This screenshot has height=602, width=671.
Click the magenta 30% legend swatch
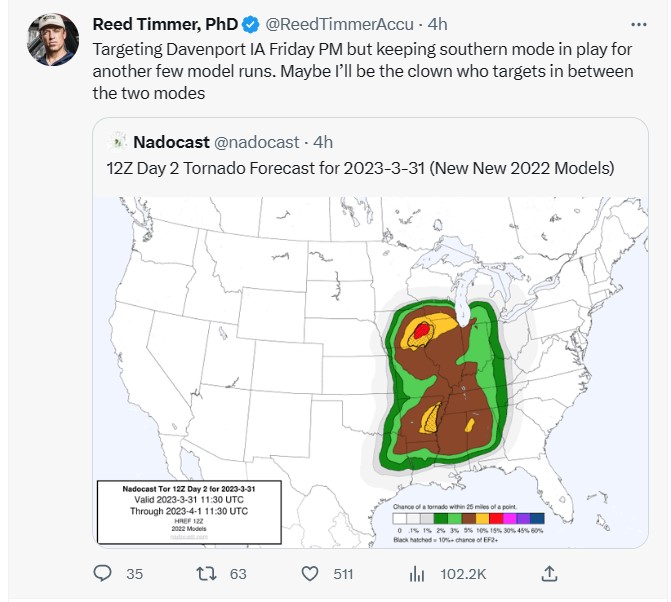(509, 519)
